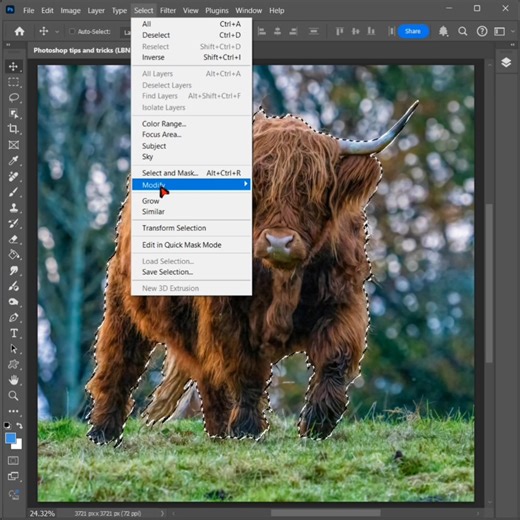The width and height of the screenshot is (520, 520).
Task: Select the Horizontal Type tool
Action: tap(13, 333)
